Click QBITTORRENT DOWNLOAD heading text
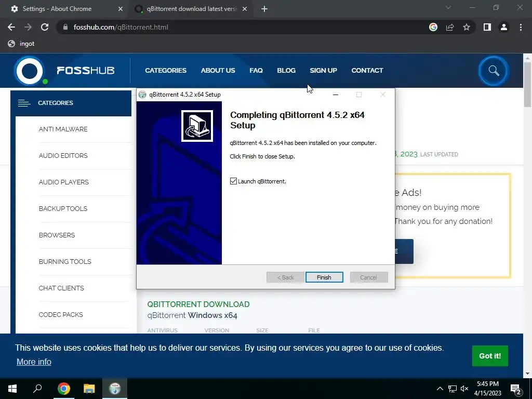Image resolution: width=532 pixels, height=399 pixels. (198, 304)
